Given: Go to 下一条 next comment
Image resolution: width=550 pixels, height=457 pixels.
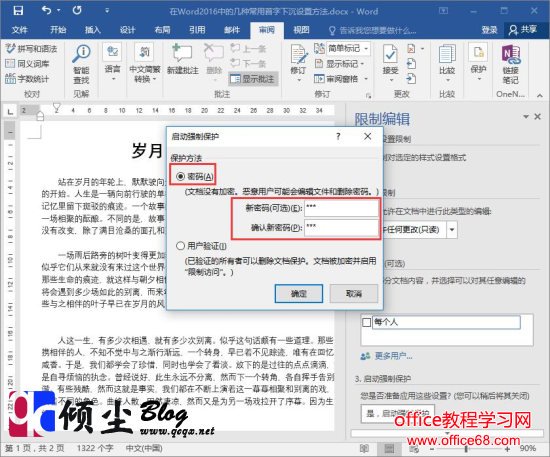Looking at the screenshot, I should 248,63.
